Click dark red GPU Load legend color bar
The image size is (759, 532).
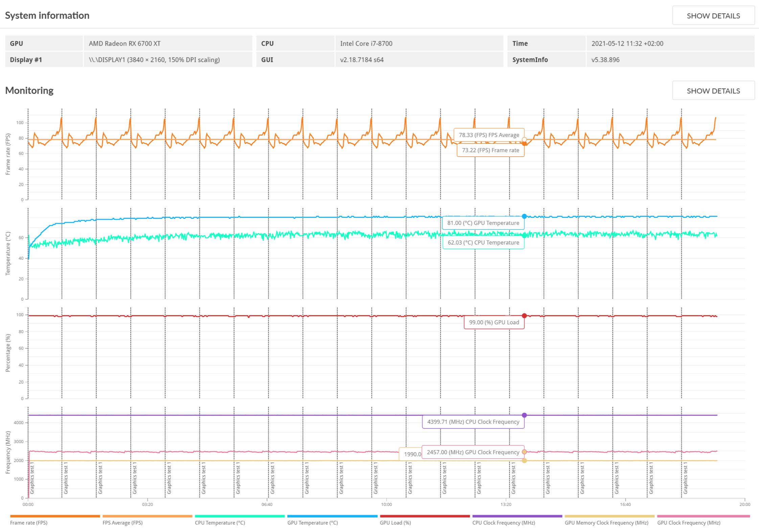point(425,516)
